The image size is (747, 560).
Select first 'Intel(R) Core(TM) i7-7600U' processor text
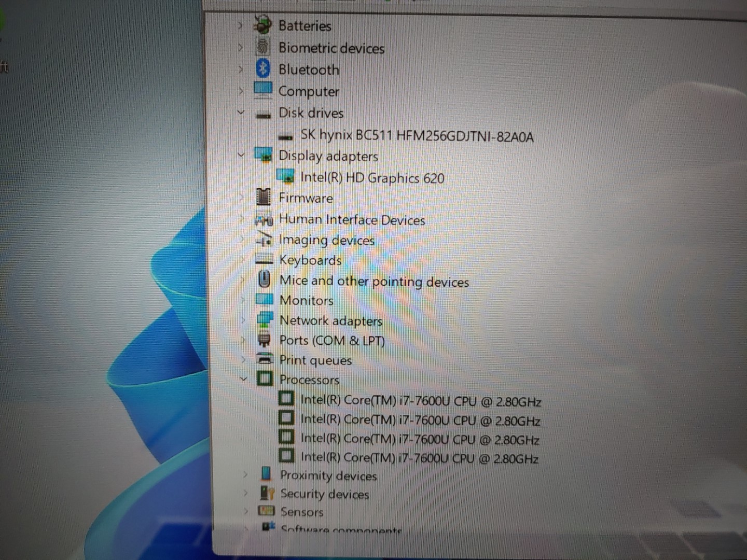[421, 401]
